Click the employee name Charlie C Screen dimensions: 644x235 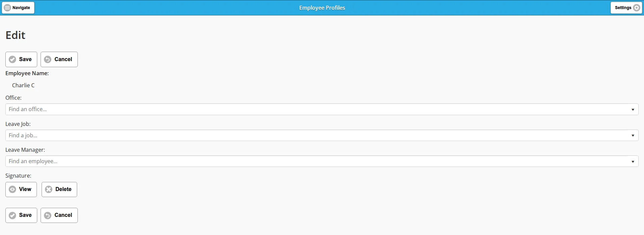23,85
